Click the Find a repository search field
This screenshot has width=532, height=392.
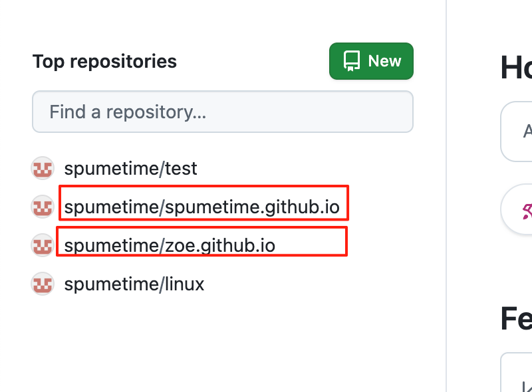click(x=223, y=112)
